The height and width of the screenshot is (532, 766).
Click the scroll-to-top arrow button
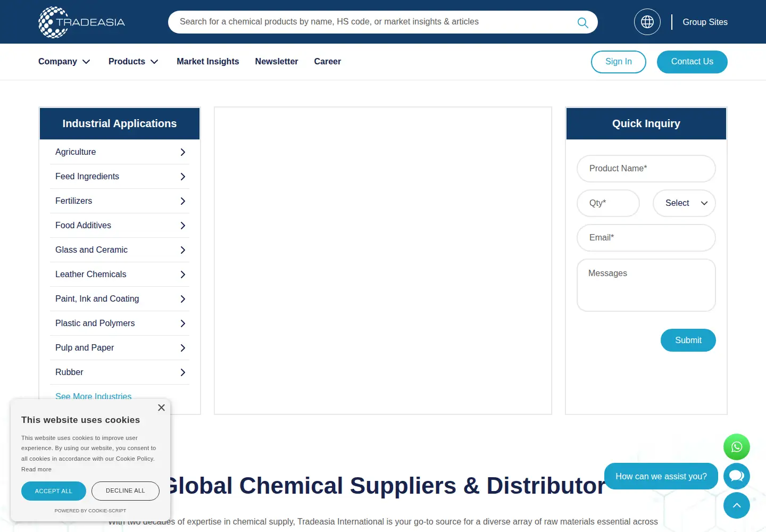coord(737,505)
